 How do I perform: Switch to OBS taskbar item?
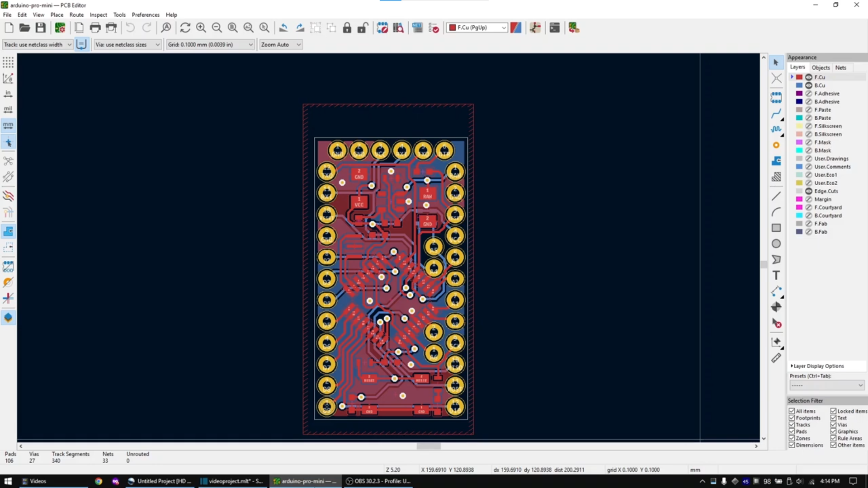[x=378, y=481]
